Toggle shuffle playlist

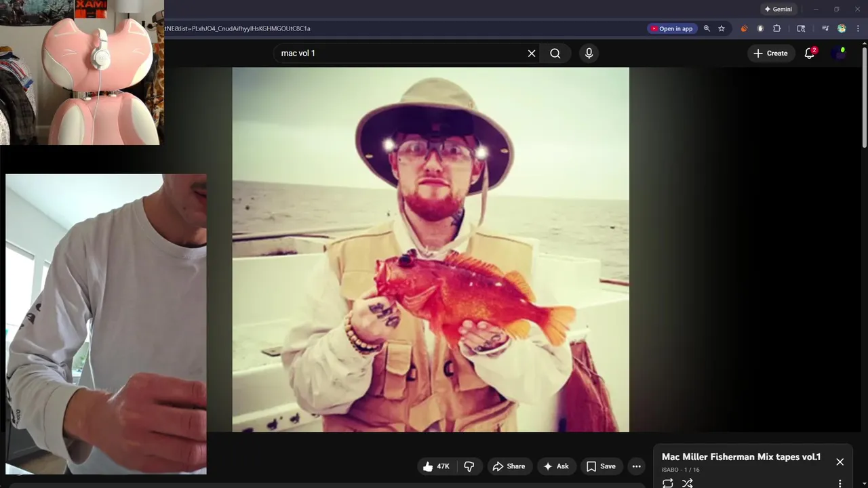(688, 483)
